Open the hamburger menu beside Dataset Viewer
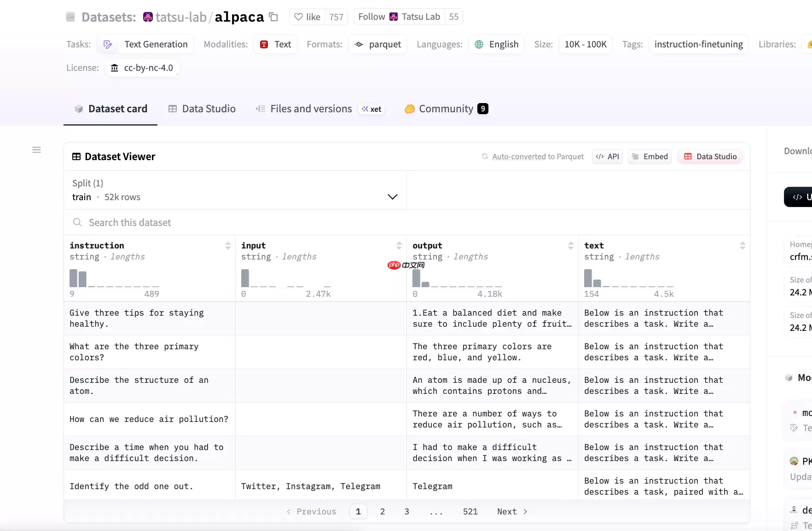The width and height of the screenshot is (812, 531). coord(37,150)
